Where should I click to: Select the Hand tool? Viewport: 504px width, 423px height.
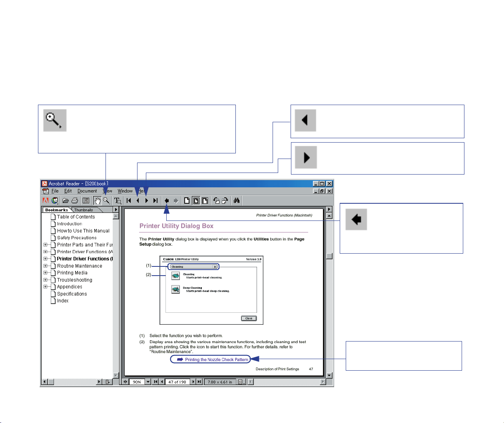tap(97, 201)
